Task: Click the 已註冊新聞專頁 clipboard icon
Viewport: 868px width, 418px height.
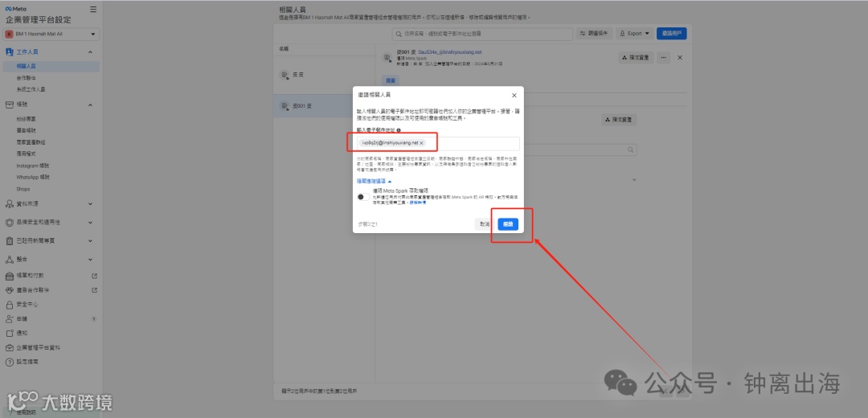Action: pos(9,241)
